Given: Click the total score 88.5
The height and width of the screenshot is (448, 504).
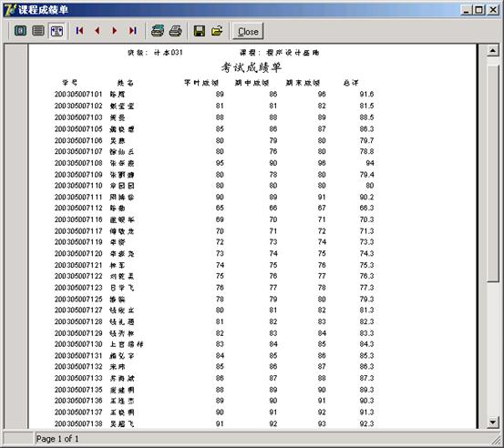Looking at the screenshot, I should 366,117.
